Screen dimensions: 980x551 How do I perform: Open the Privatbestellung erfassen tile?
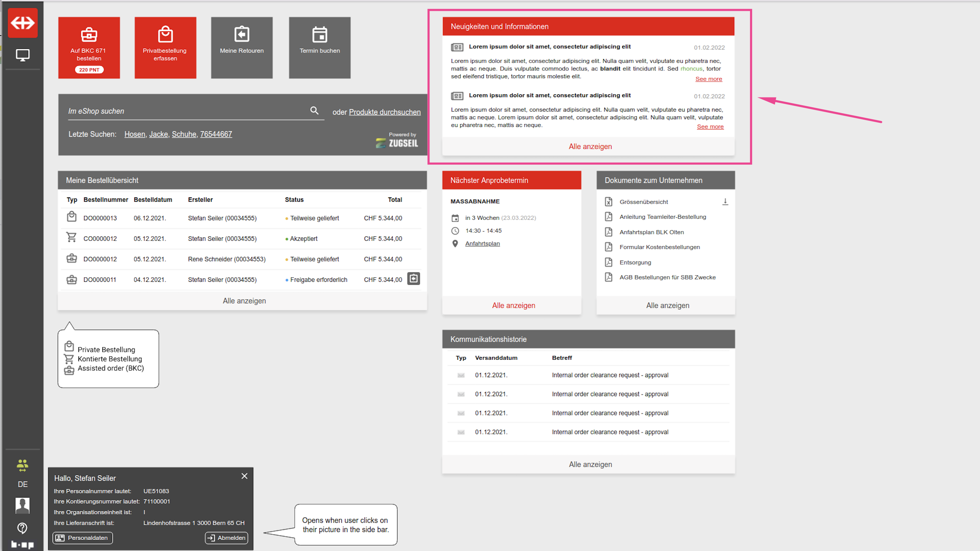tap(165, 47)
